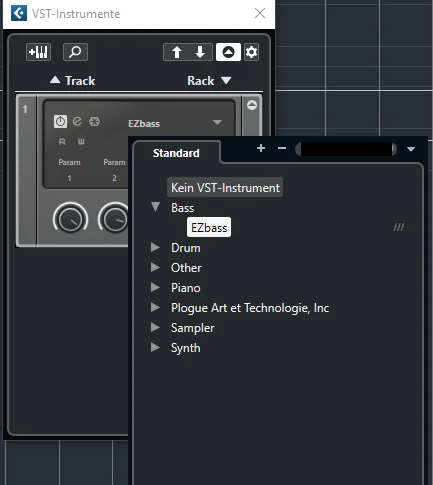Toggle EZbass activate power button
This screenshot has width=433, height=485.
click(x=60, y=121)
